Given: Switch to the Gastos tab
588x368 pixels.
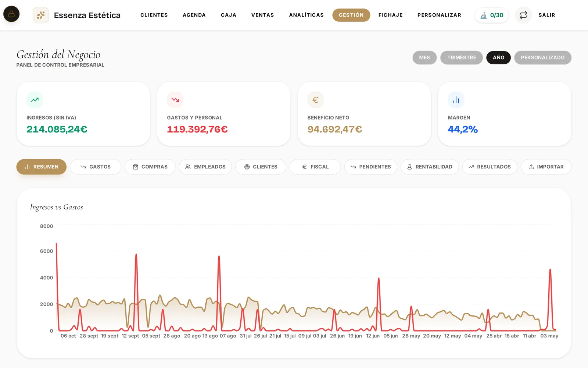Looking at the screenshot, I should 96,167.
